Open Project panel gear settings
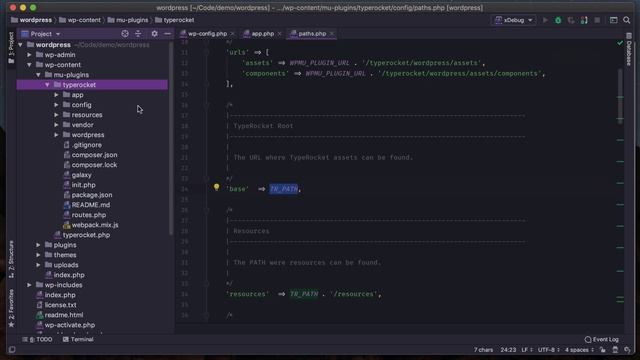 (154, 34)
